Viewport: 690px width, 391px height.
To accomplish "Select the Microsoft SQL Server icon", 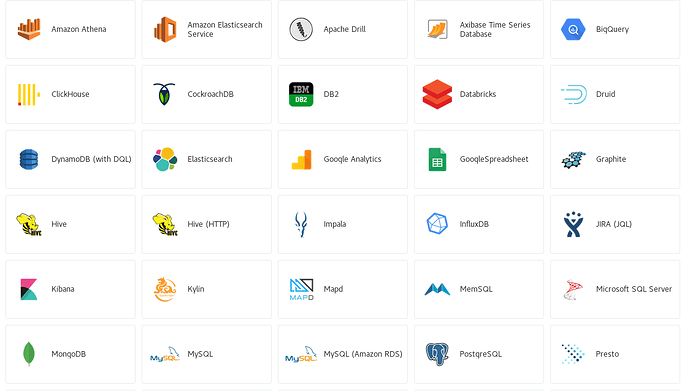I will 573,289.
